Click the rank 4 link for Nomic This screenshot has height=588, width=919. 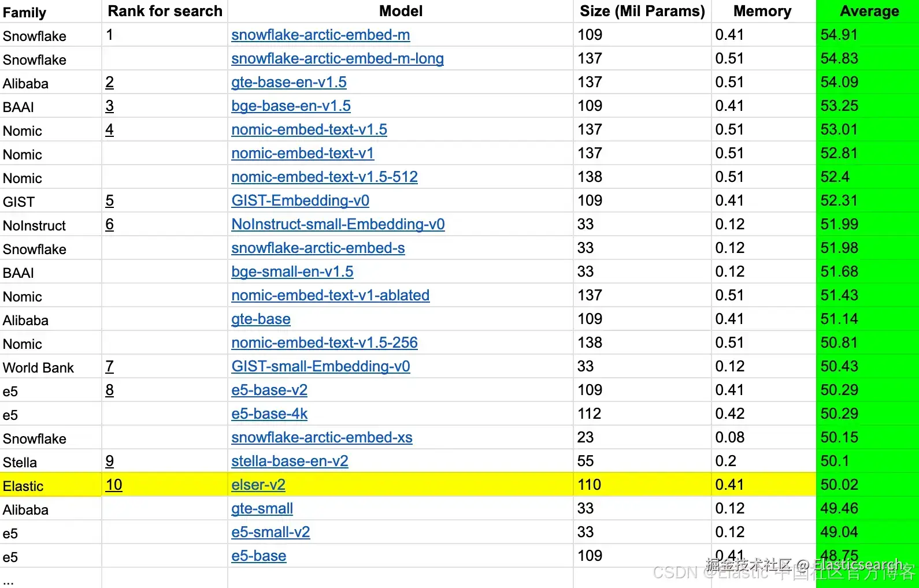pyautogui.click(x=110, y=130)
